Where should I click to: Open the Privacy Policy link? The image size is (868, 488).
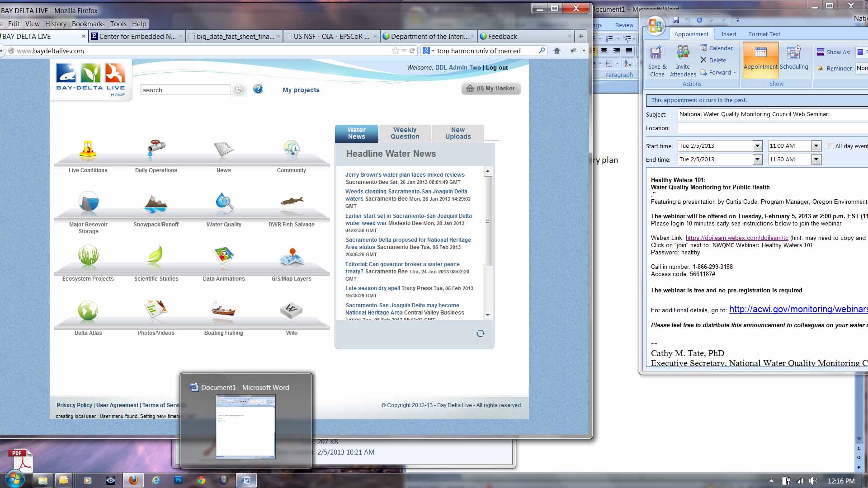[x=74, y=405]
